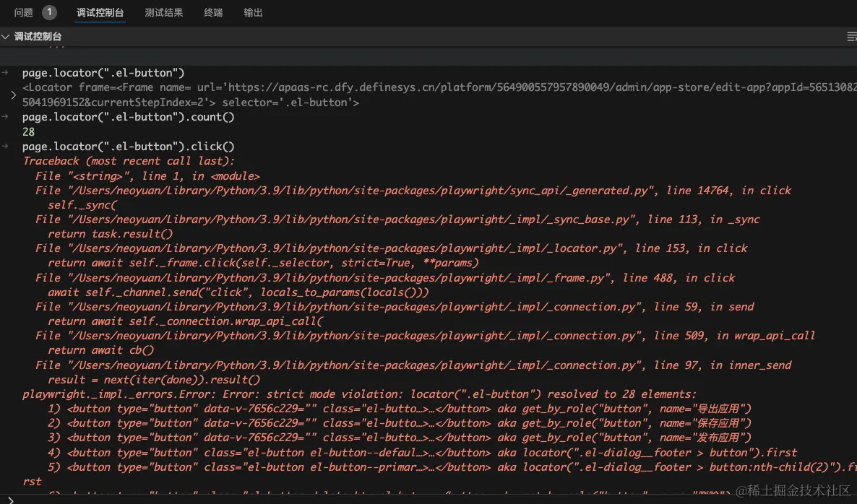This screenshot has height=504, width=857.
Task: Click the list icon right of console header
Action: point(851,36)
